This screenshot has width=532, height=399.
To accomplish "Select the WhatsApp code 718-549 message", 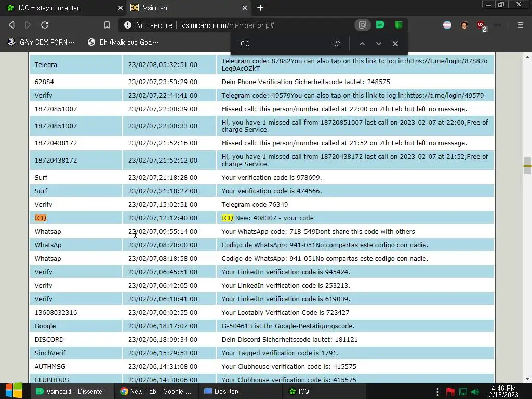I will [x=318, y=231].
